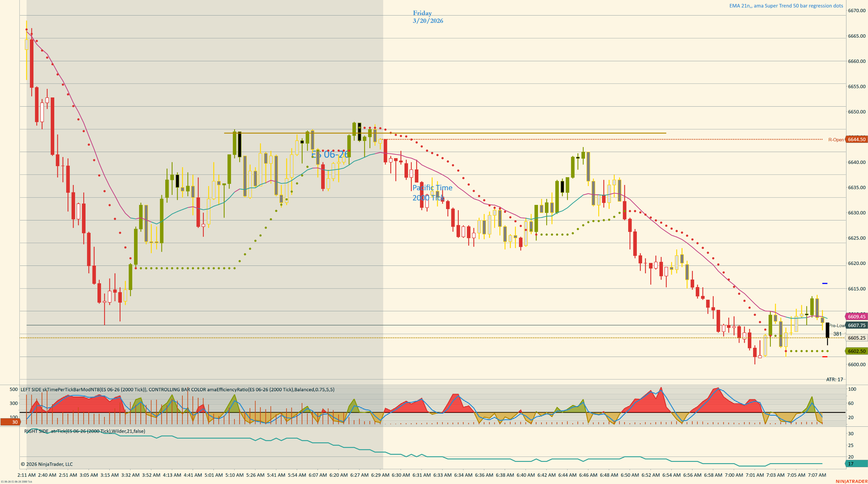Select the pink 6609.45 EMA price marker
The width and height of the screenshot is (868, 484).
pyautogui.click(x=856, y=316)
